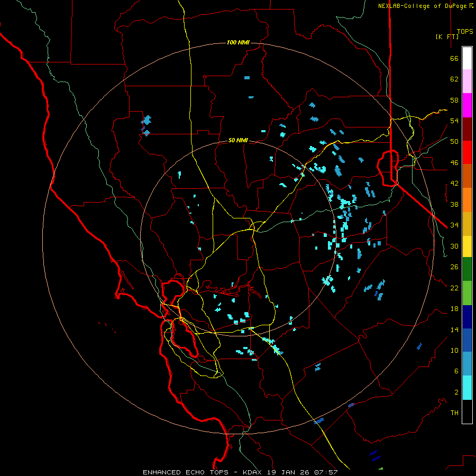476x476 pixels.
Task: Click the dark red swatch between 54 and 50
Action: pos(467,129)
